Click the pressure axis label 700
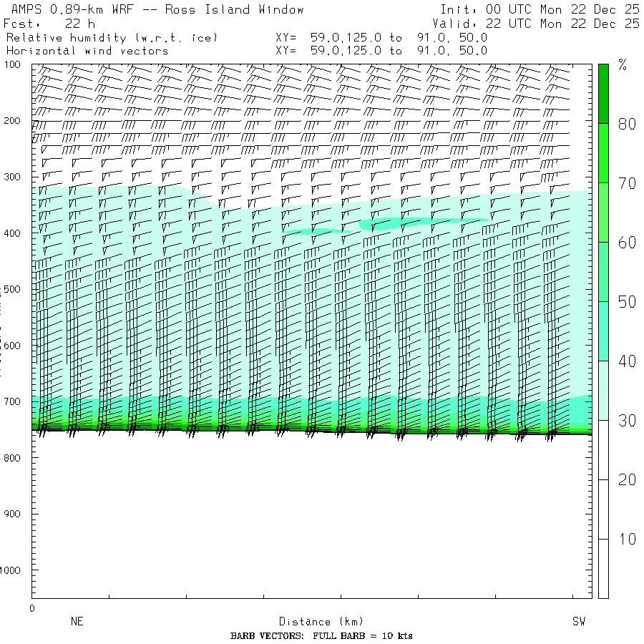This screenshot has height=644, width=644. coord(12,401)
